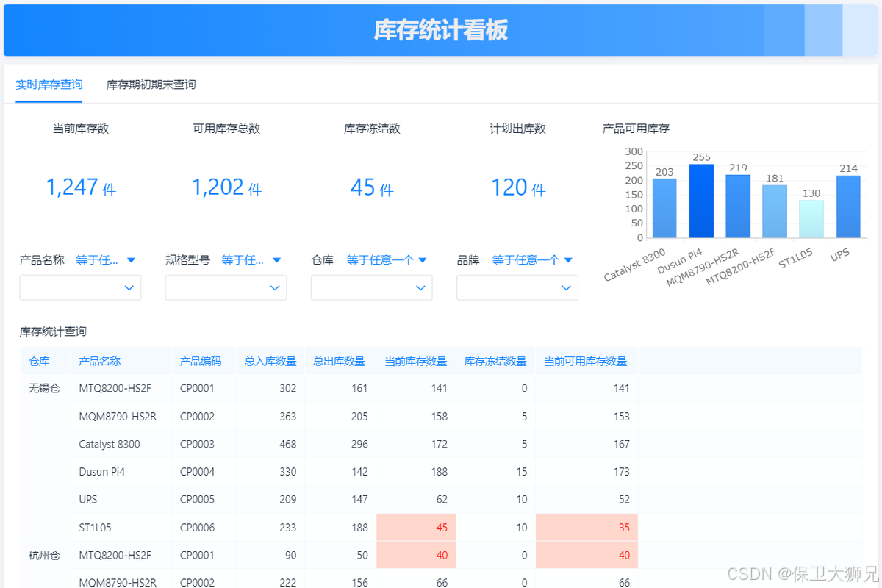882x588 pixels.
Task: Click the UPS bar showing 214
Action: 848,207
